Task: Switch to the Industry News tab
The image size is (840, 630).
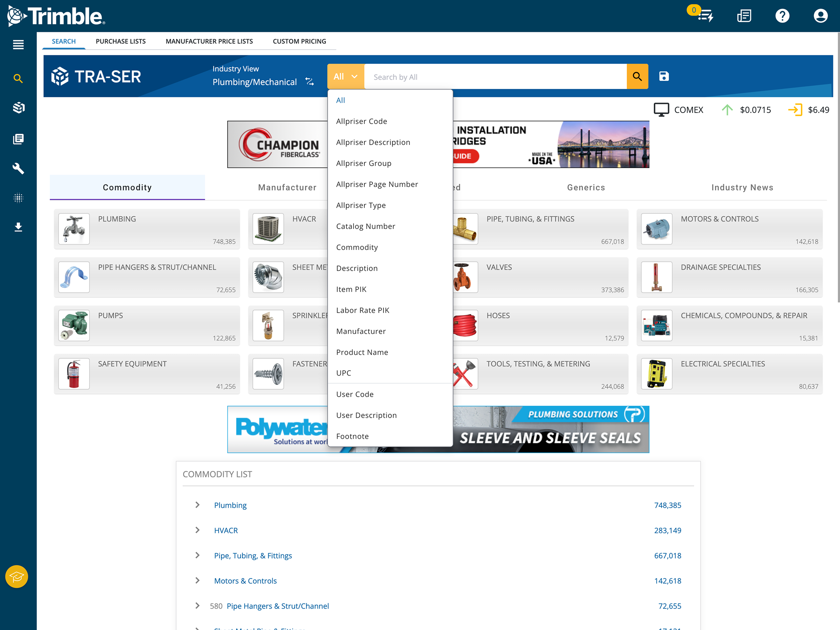Action: point(742,187)
